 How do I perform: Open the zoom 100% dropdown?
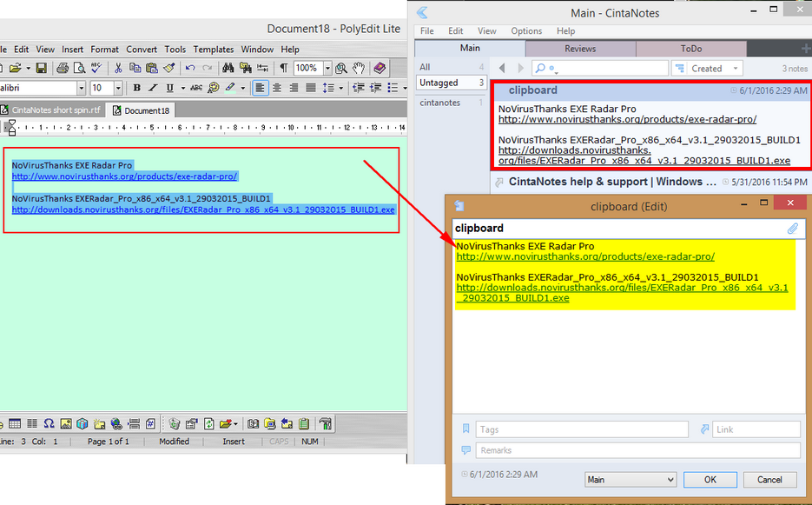point(327,68)
